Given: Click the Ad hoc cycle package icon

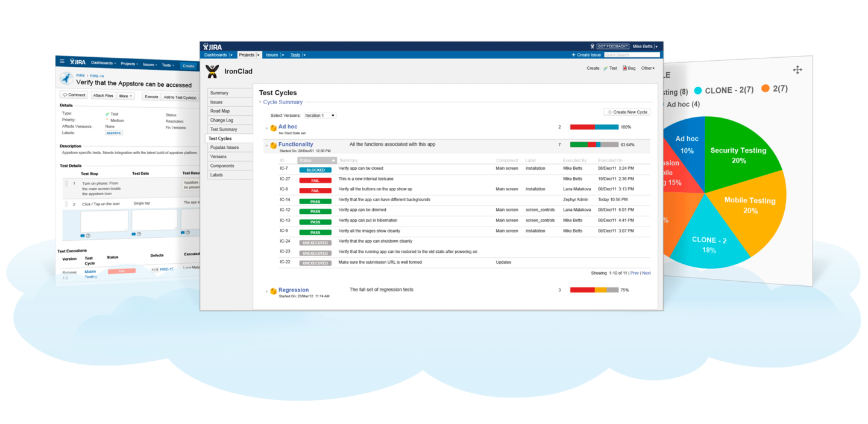Looking at the screenshot, I should (273, 128).
